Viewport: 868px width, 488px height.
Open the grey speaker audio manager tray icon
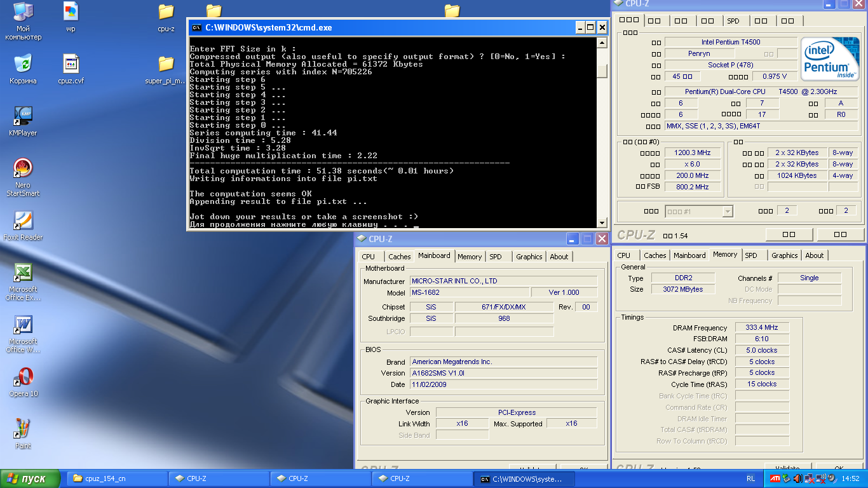(x=832, y=478)
